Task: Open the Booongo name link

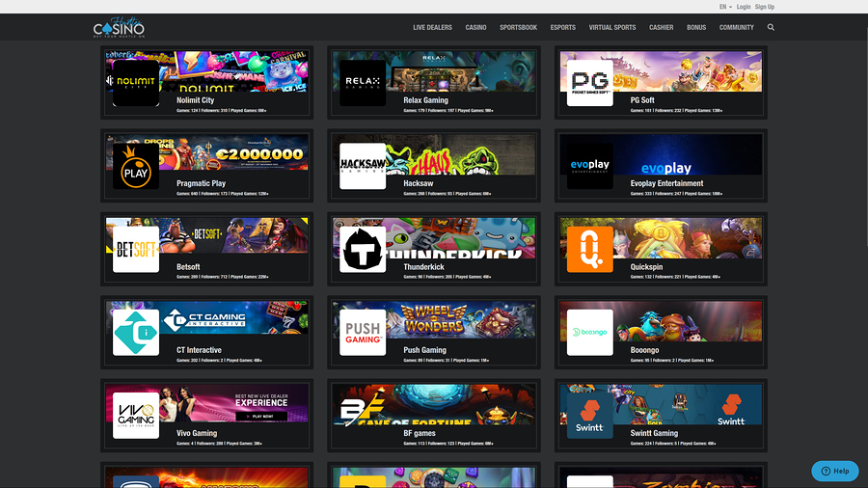Action: 644,350
